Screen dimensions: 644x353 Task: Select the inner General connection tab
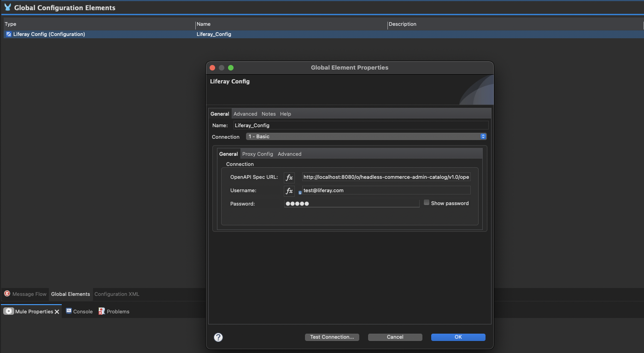tap(228, 154)
